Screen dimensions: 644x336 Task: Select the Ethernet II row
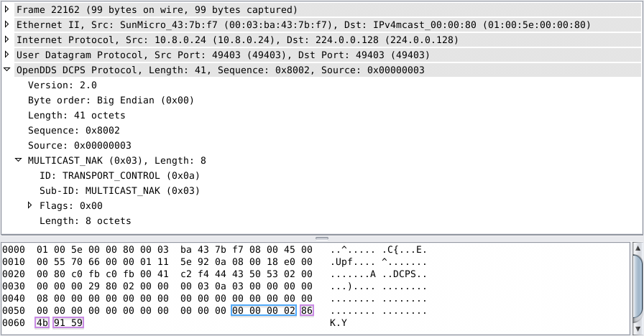tap(327, 25)
